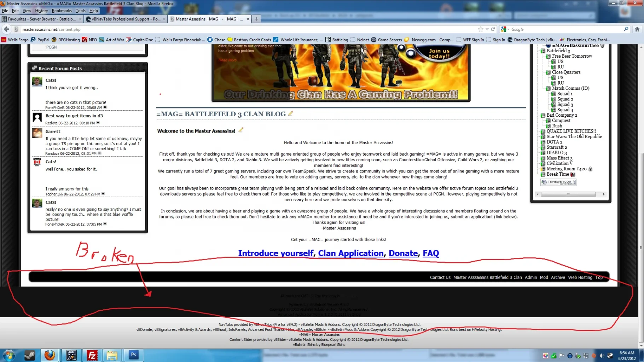Click Redkite's avatar in Recent Forum Posts

point(37,117)
